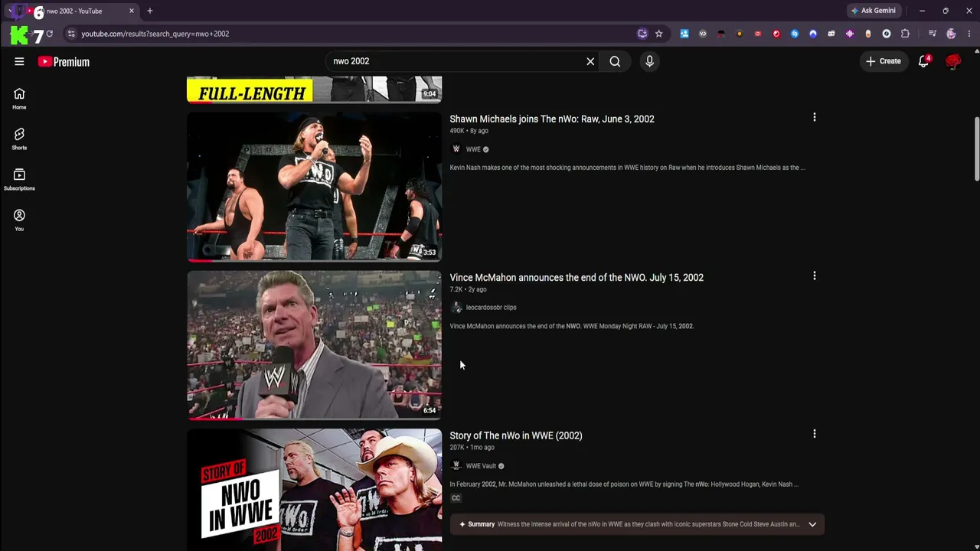
Task: Expand the AI Summary section
Action: tap(637, 524)
